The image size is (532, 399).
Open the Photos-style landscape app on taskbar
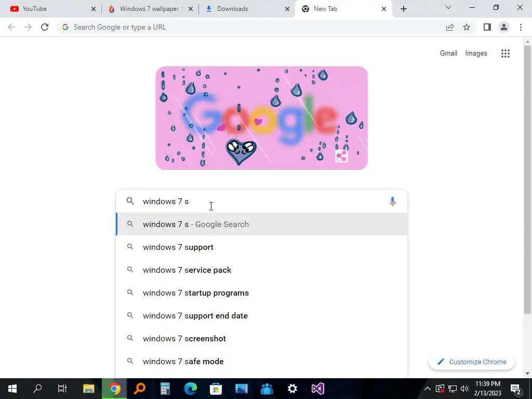pyautogui.click(x=241, y=389)
